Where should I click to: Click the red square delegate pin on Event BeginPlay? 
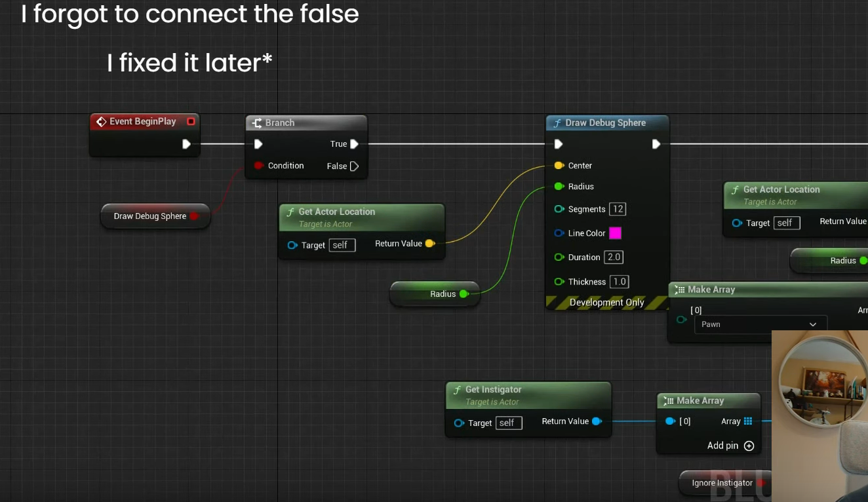click(191, 122)
